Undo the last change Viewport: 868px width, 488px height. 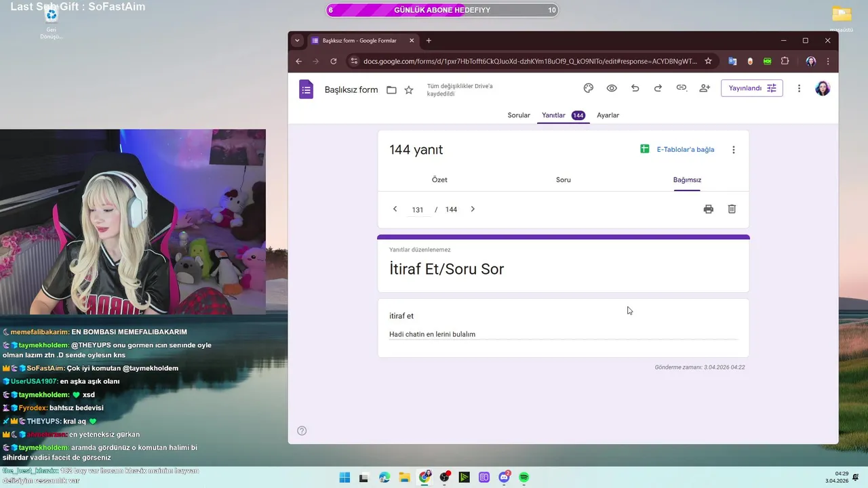[x=635, y=88]
